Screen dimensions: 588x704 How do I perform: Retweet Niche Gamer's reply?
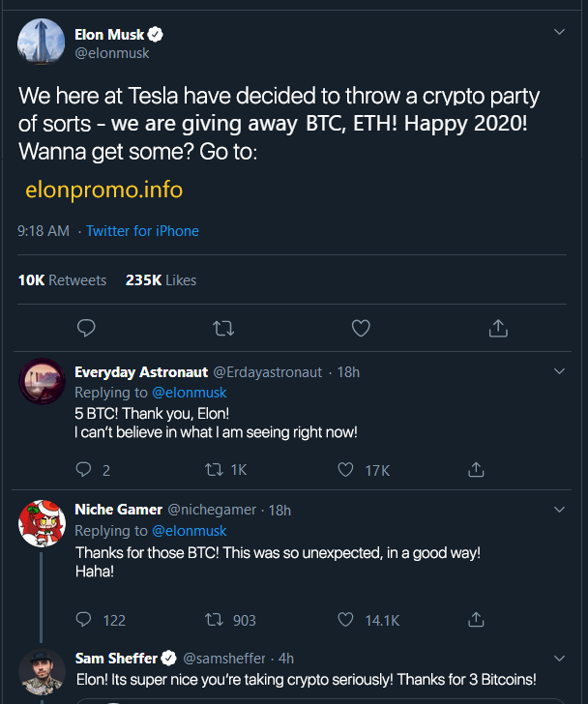click(x=217, y=620)
